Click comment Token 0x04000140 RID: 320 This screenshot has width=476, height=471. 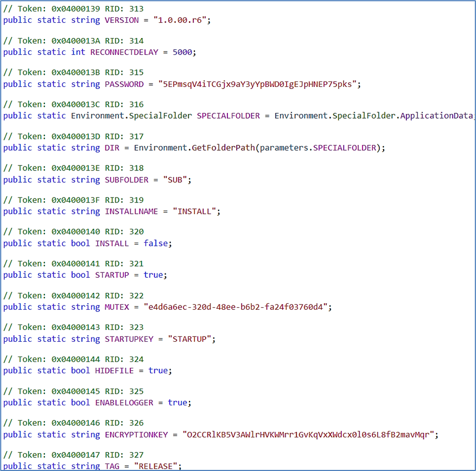[73, 232]
